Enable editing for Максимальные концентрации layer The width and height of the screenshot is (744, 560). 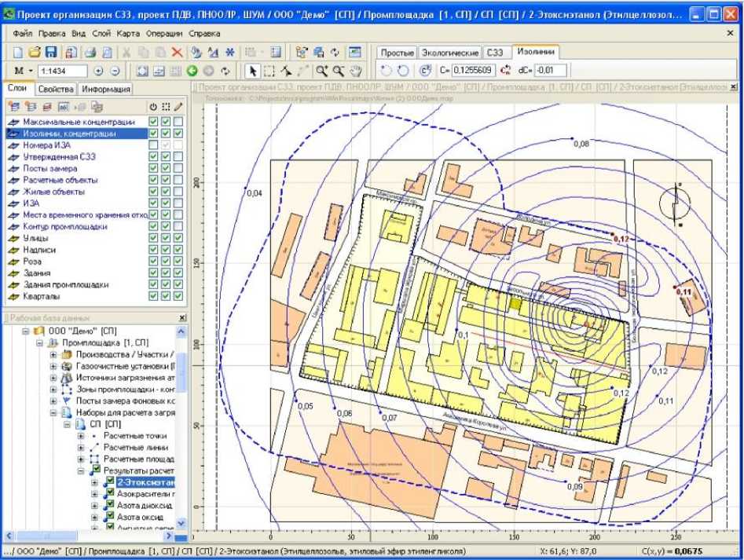(178, 122)
